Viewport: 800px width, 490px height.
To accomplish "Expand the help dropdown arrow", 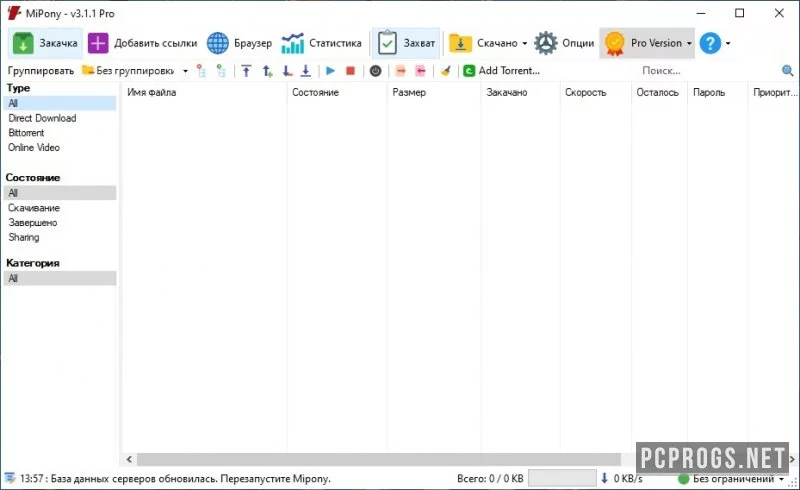I will [728, 43].
